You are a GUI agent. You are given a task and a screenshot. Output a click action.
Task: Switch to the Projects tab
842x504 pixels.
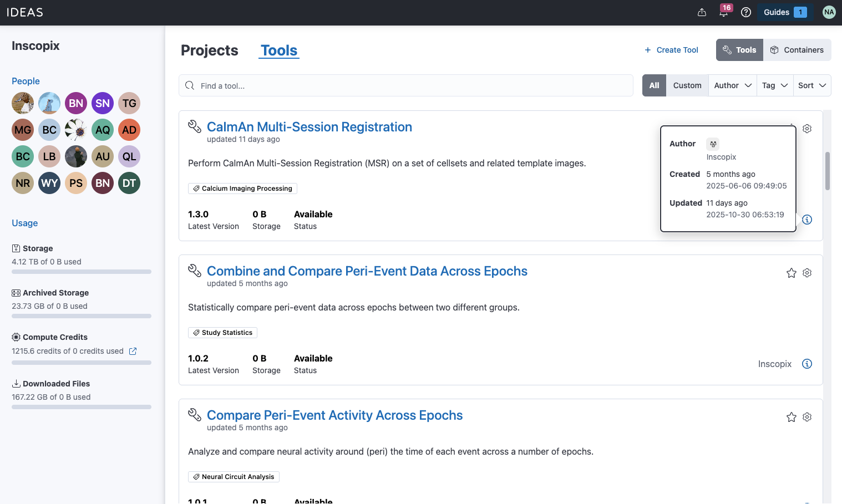click(210, 50)
